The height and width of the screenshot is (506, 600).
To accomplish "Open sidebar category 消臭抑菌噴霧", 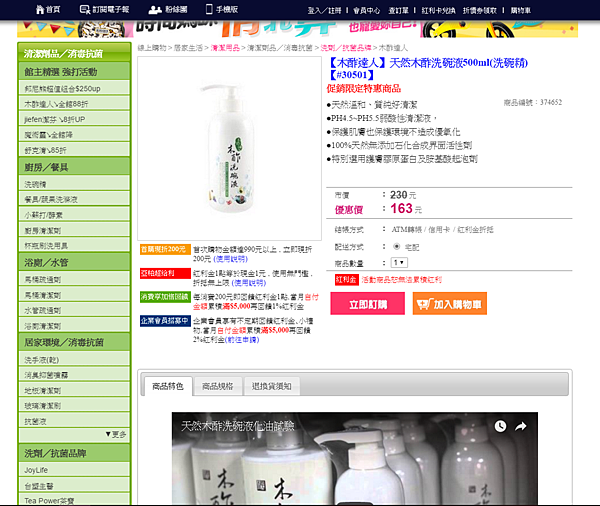I will 74,375.
